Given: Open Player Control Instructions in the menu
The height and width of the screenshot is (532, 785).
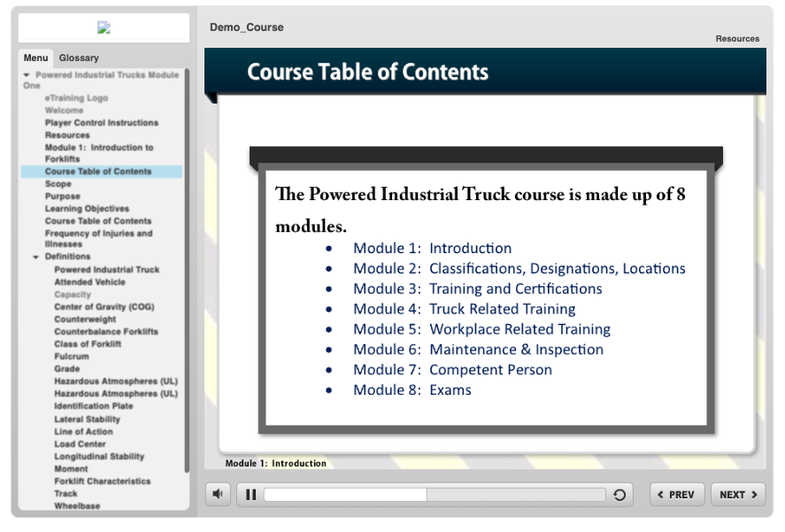Looking at the screenshot, I should tap(102, 123).
